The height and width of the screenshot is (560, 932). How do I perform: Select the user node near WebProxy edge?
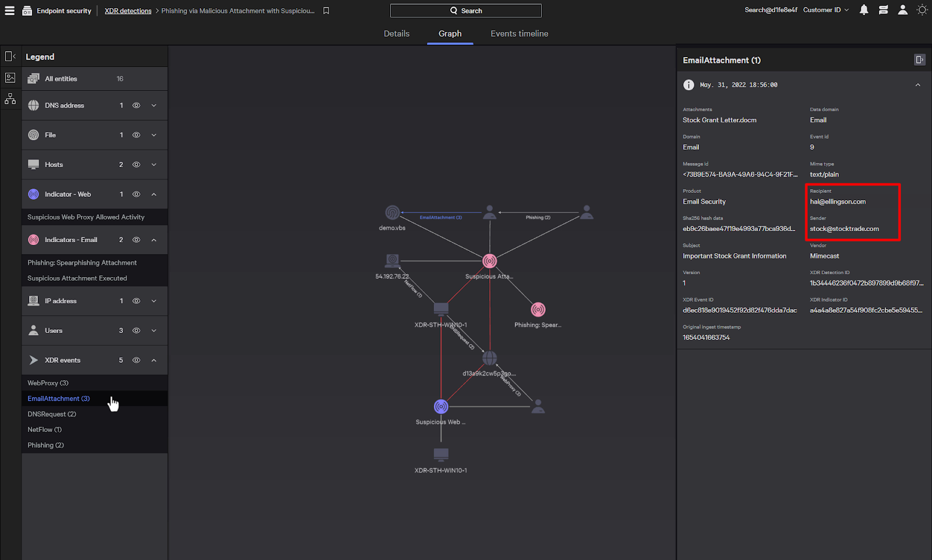pyautogui.click(x=538, y=406)
